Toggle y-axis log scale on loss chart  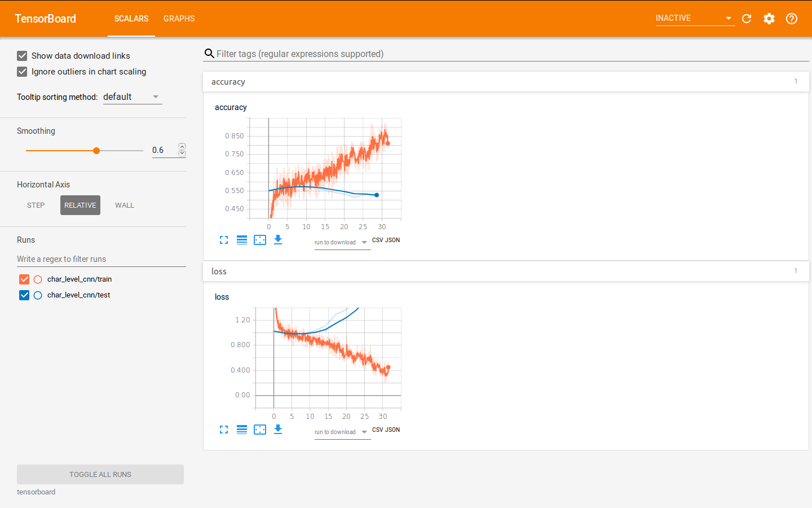(242, 430)
